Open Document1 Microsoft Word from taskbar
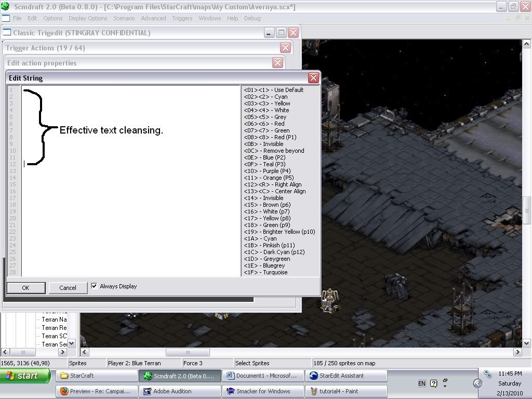Viewport: 532px width, 399px height. click(262, 376)
